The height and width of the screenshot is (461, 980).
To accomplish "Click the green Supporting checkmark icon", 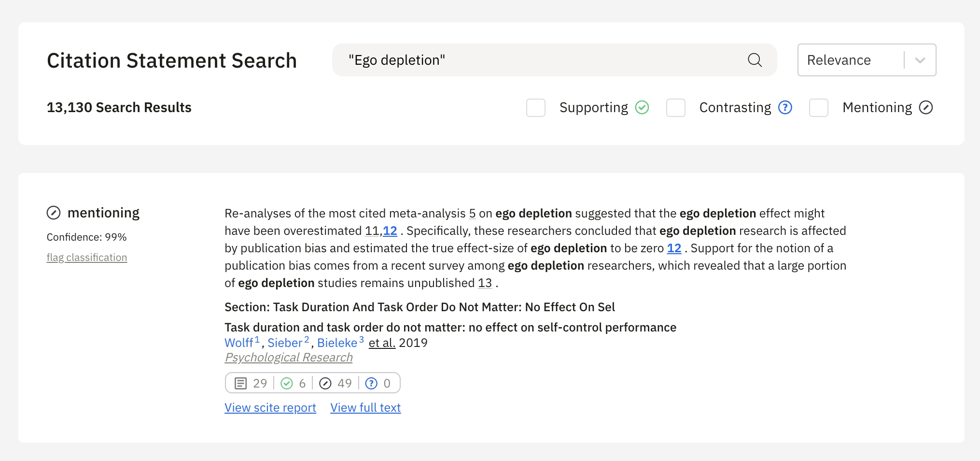I will pos(642,107).
